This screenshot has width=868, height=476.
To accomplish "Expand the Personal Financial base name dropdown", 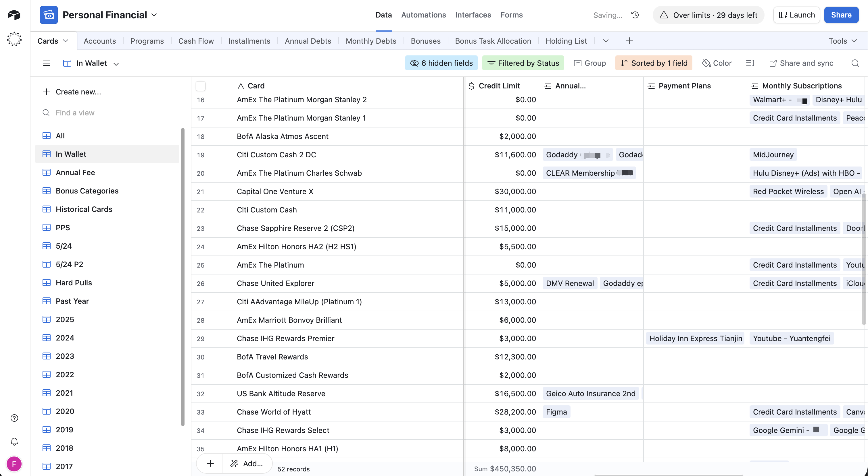I will pyautogui.click(x=154, y=15).
